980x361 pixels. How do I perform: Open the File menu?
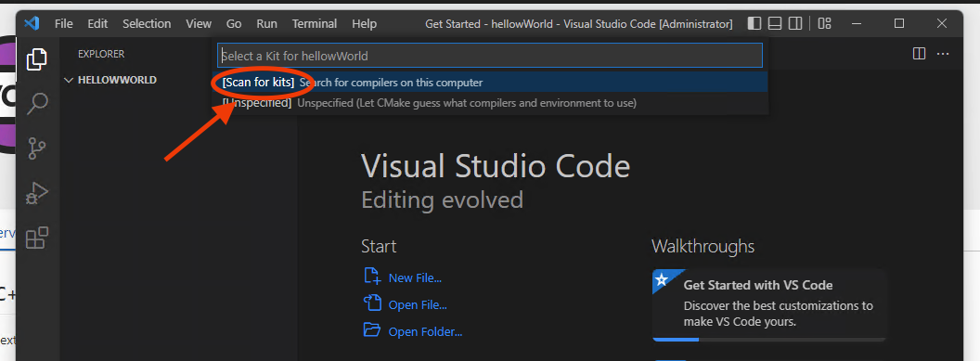[x=64, y=24]
